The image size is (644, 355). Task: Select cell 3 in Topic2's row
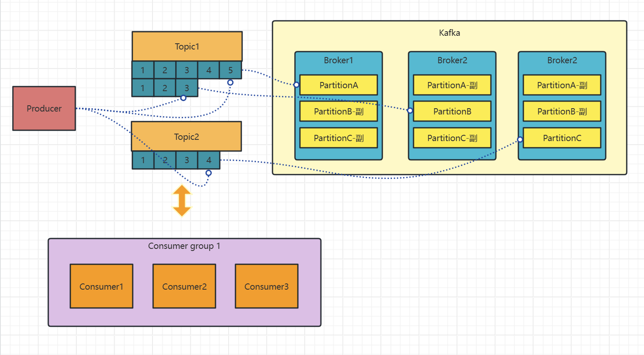point(187,160)
